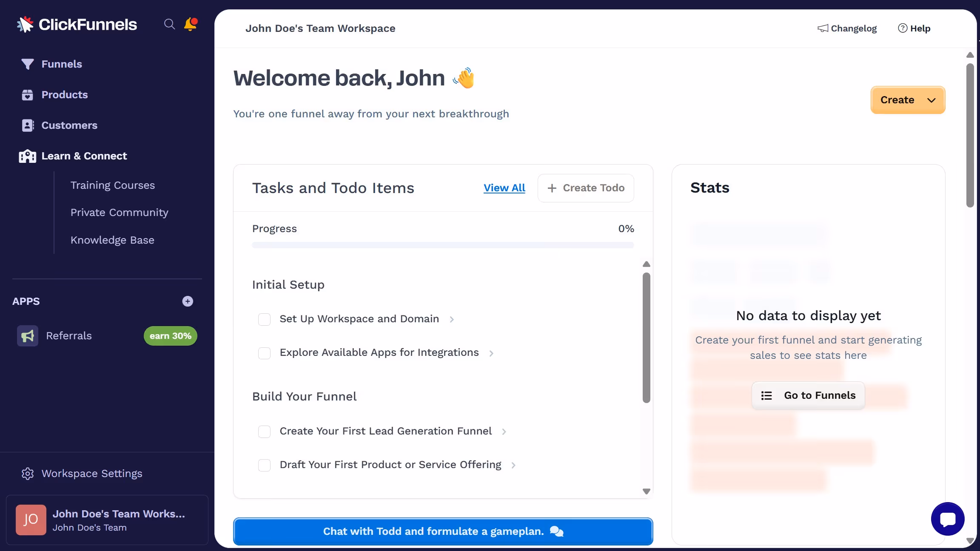Open Training Courses menu item

[112, 185]
